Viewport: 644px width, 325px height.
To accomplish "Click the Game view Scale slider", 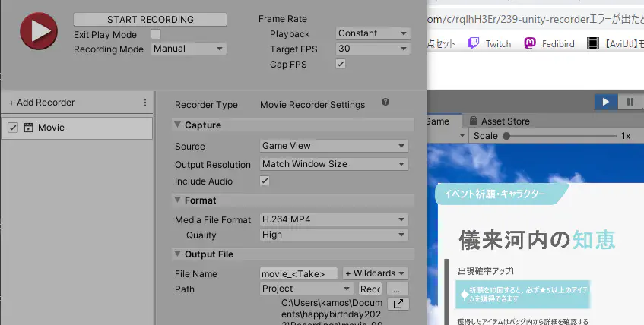I will tap(563, 136).
